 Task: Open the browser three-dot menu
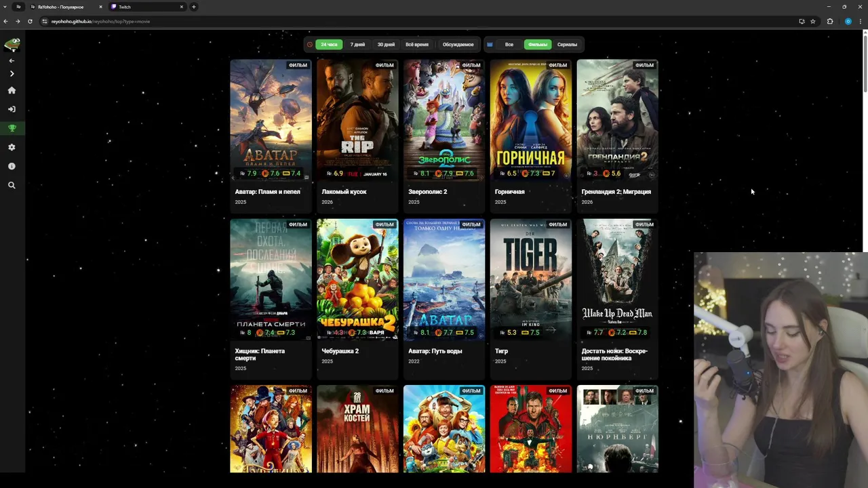861,21
